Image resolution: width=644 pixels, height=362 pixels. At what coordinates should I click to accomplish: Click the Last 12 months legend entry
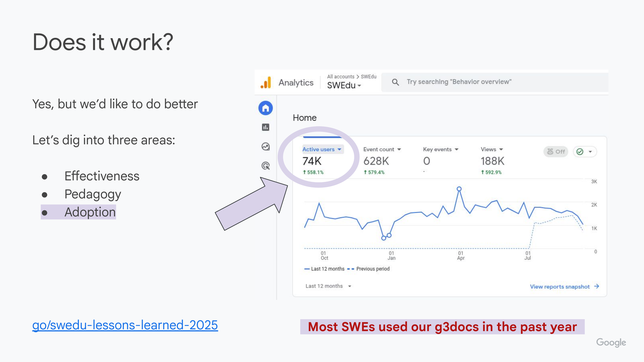[x=324, y=269]
